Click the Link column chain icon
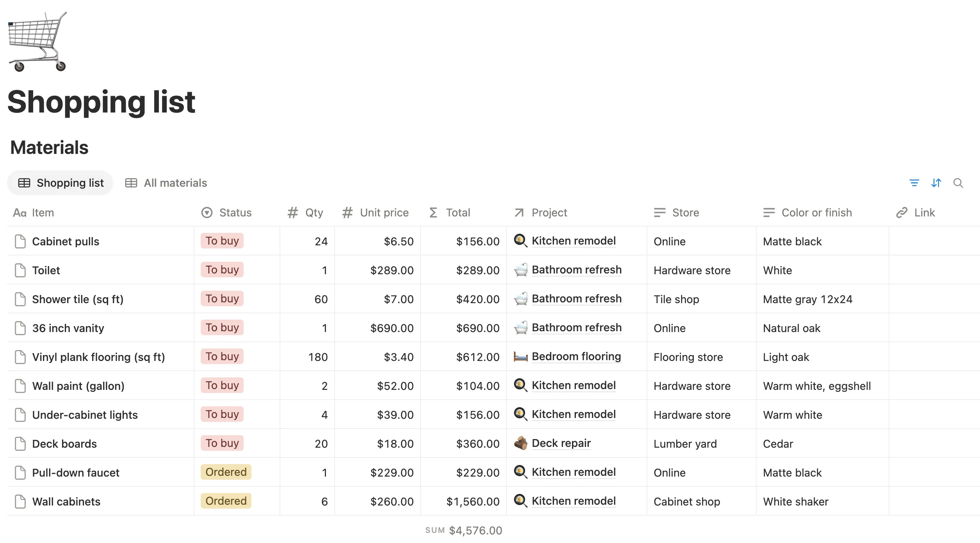Viewport: 980px width, 543px height. pyautogui.click(x=902, y=213)
